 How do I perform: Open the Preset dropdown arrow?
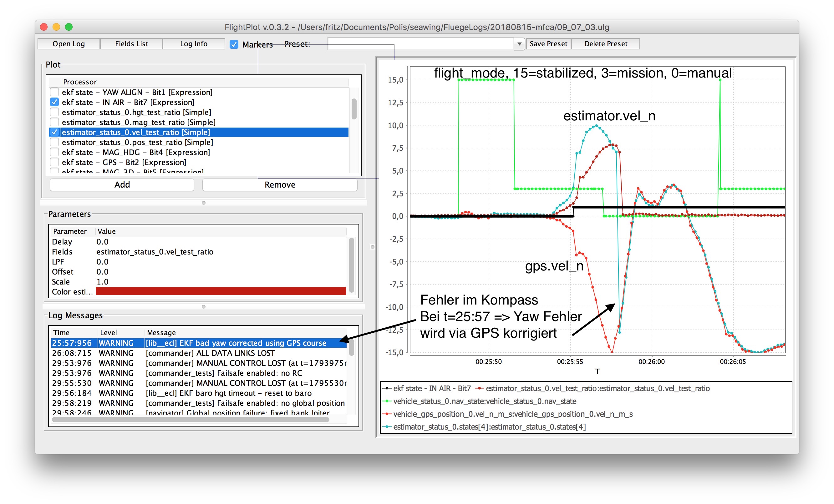pos(519,44)
